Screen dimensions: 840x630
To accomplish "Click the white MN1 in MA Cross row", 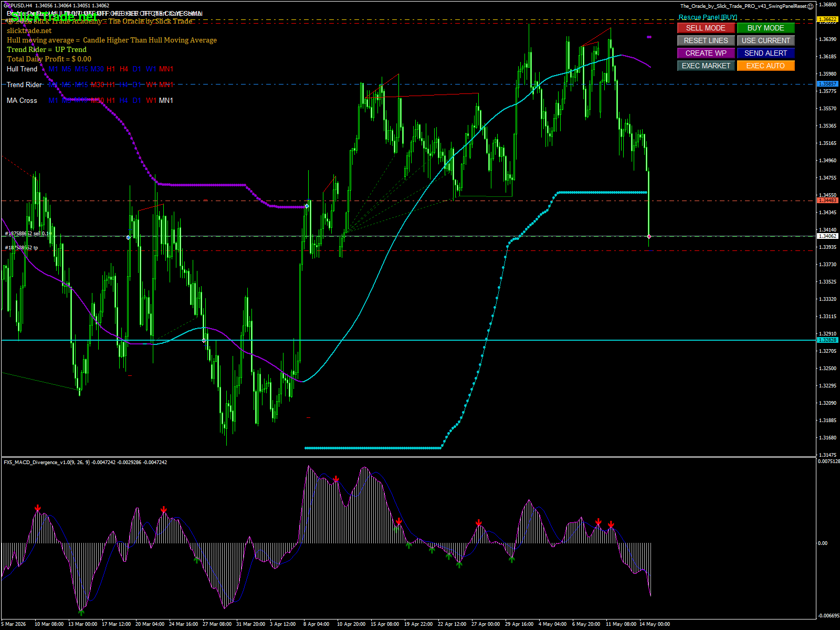I will (x=166, y=100).
